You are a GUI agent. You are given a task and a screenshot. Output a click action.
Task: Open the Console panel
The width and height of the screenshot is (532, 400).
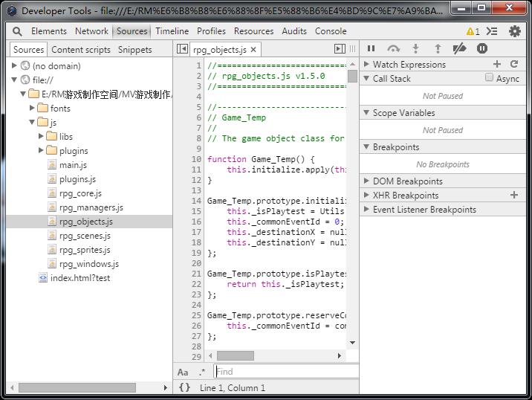(x=331, y=31)
